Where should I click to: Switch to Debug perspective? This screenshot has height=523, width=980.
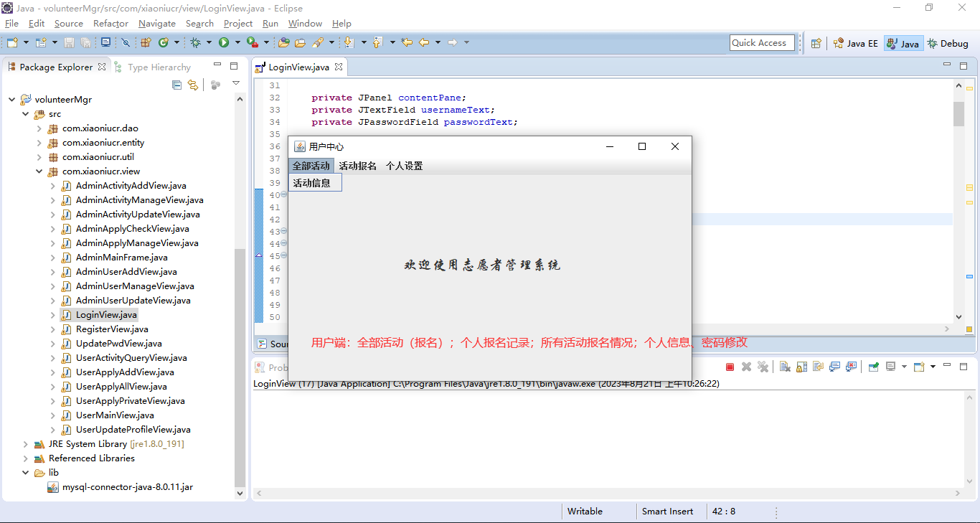tap(948, 43)
